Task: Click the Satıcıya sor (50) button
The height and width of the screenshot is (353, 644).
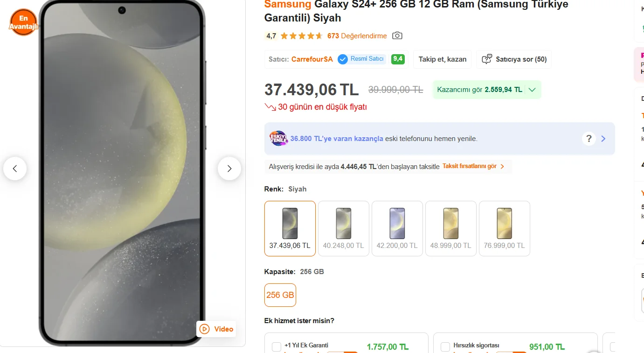Action: (514, 59)
